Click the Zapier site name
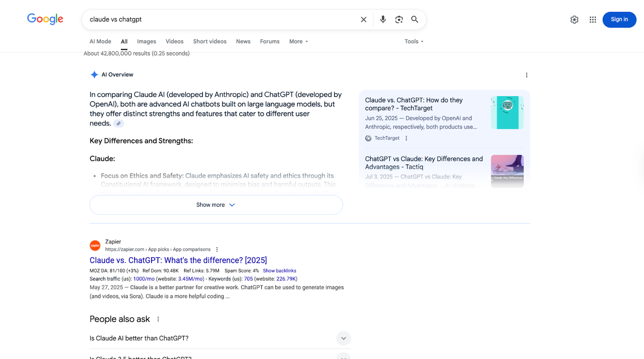Screen dimensions: 644x359 tap(113, 242)
